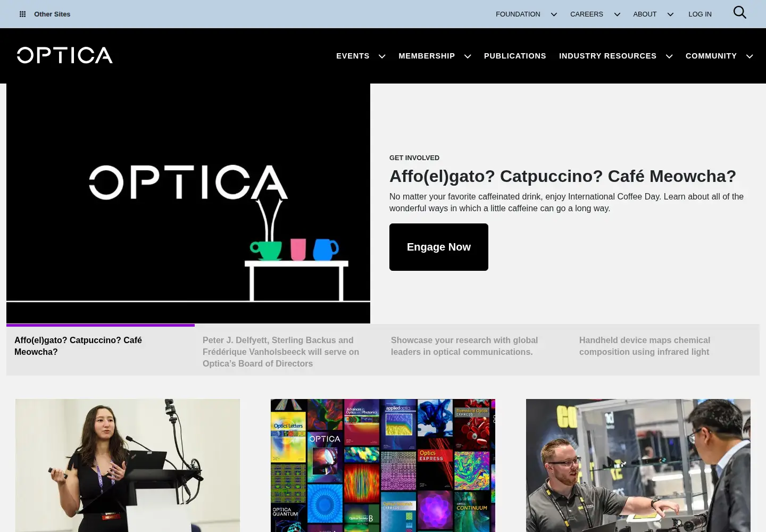Click the Optica coffee cups hero image
The image size is (766, 532).
[x=188, y=203]
